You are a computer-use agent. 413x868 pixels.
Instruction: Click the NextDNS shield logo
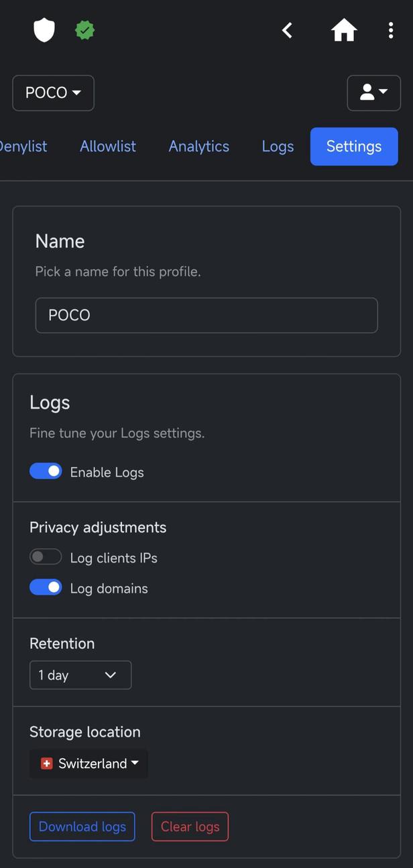(44, 29)
